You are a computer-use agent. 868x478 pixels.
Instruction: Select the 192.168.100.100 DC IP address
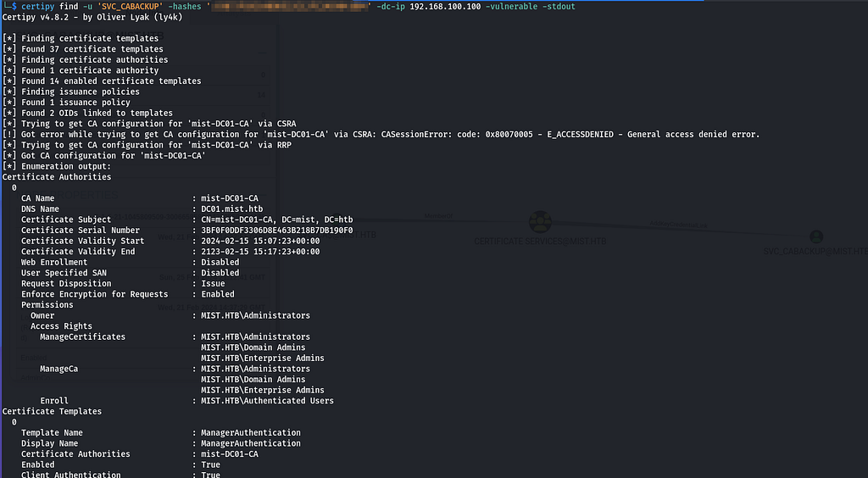445,7
